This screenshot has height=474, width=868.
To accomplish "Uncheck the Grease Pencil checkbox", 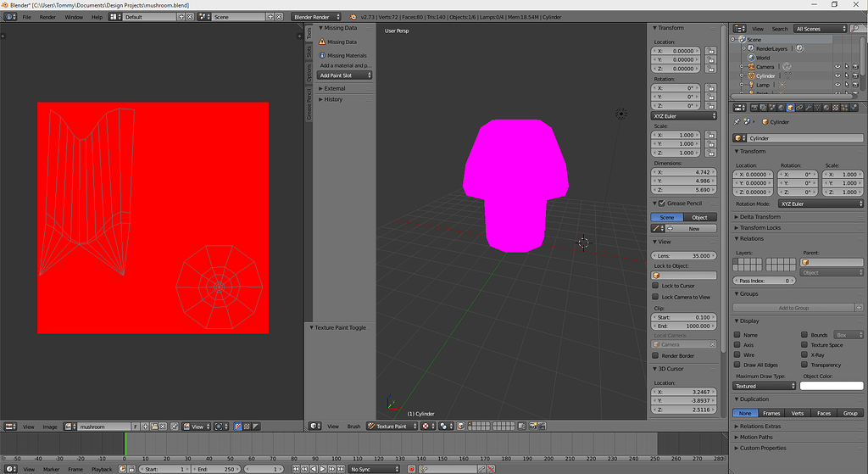I will [x=661, y=204].
